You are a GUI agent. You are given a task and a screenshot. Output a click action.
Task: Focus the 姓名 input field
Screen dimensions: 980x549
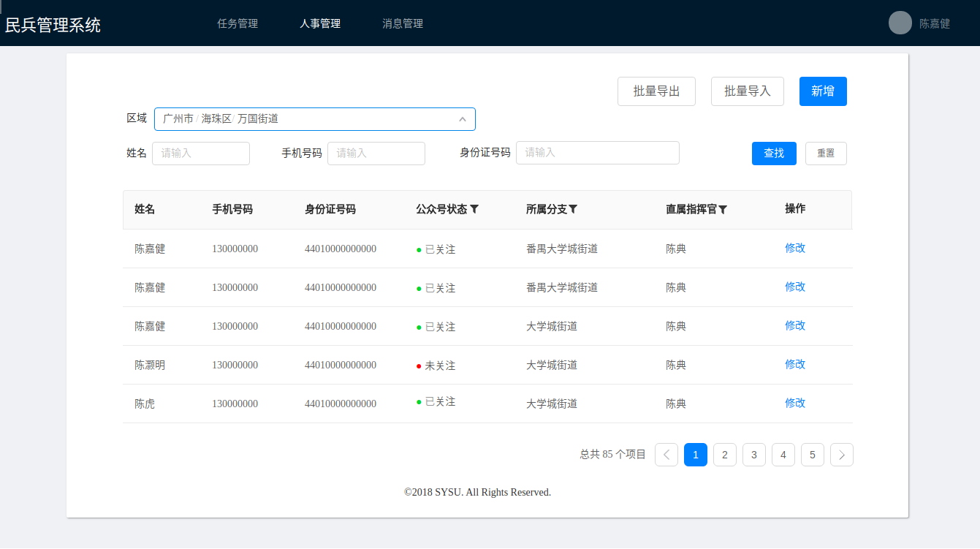coord(201,154)
